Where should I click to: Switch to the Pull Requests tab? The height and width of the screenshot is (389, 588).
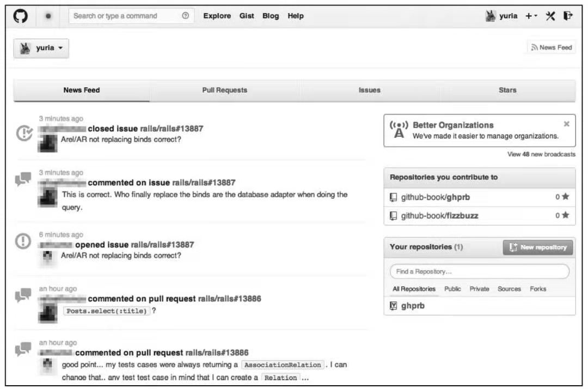[225, 90]
